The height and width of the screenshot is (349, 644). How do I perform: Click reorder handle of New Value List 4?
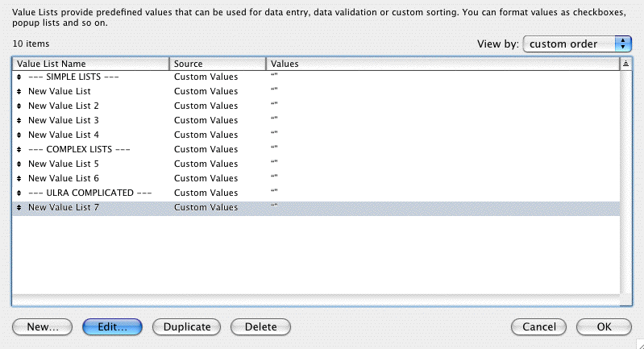pyautogui.click(x=19, y=135)
